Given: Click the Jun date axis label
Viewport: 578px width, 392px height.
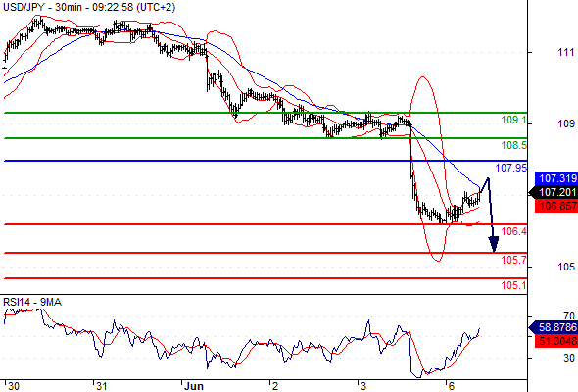Looking at the screenshot, I should (194, 386).
